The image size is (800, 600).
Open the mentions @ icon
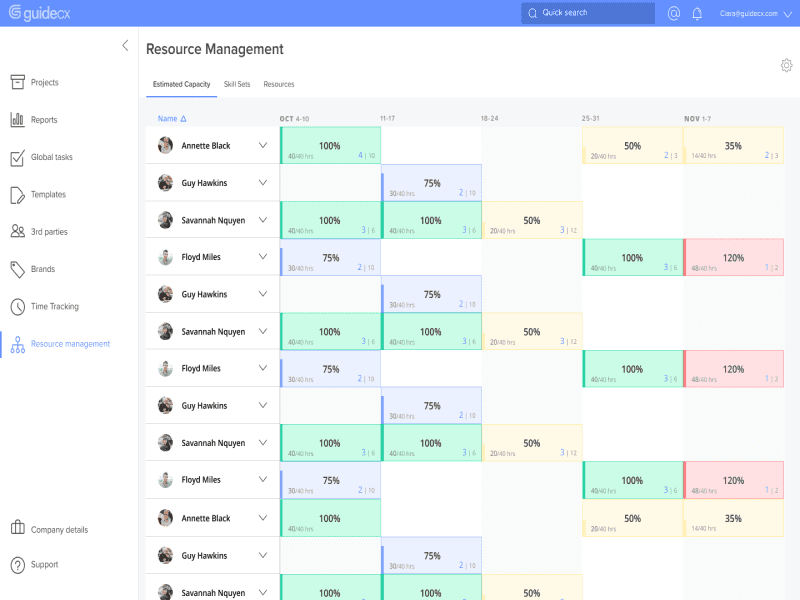[673, 13]
